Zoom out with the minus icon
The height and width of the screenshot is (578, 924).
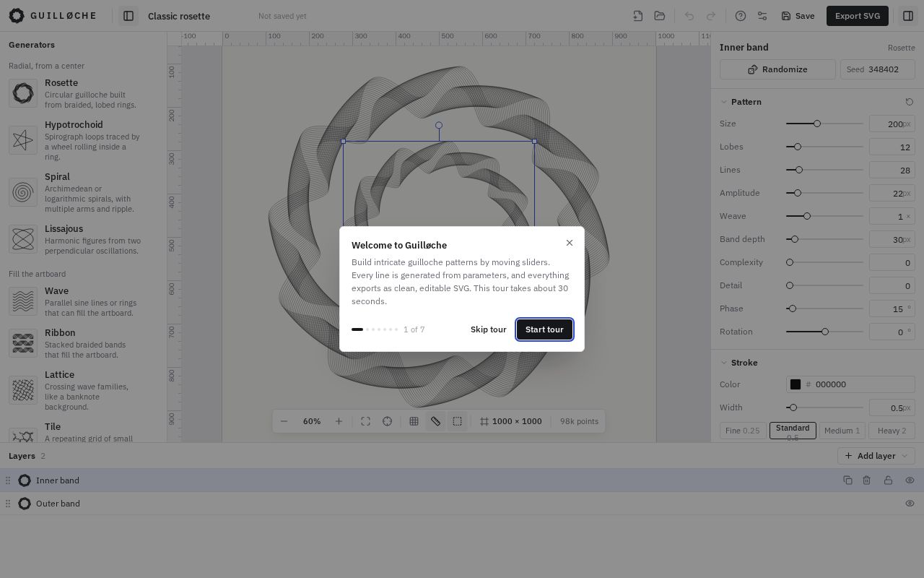pos(284,421)
